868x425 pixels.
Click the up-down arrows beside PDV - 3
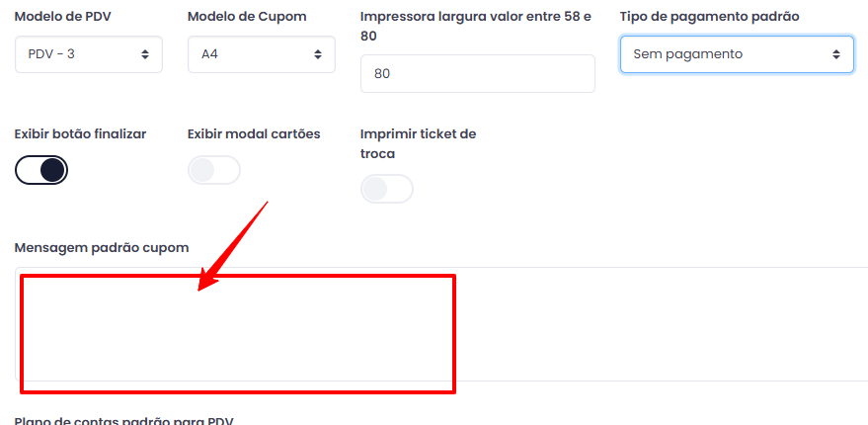point(145,54)
